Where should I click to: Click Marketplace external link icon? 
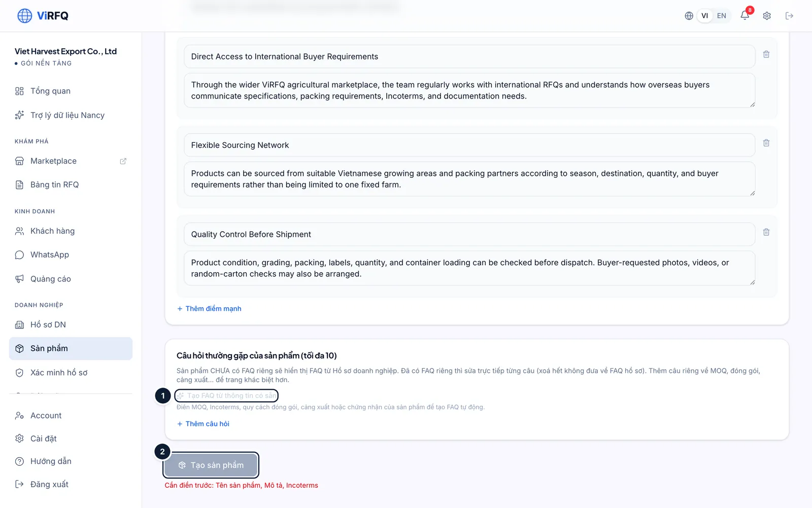[123, 161]
